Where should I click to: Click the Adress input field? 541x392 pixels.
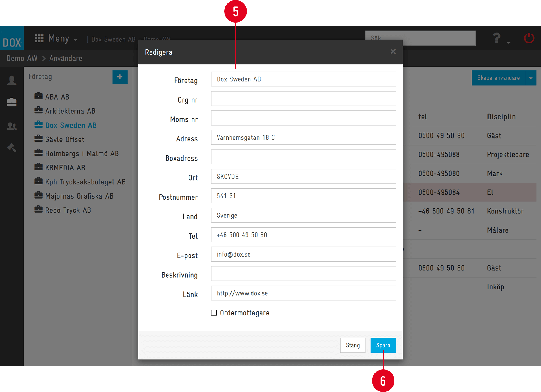tap(303, 137)
